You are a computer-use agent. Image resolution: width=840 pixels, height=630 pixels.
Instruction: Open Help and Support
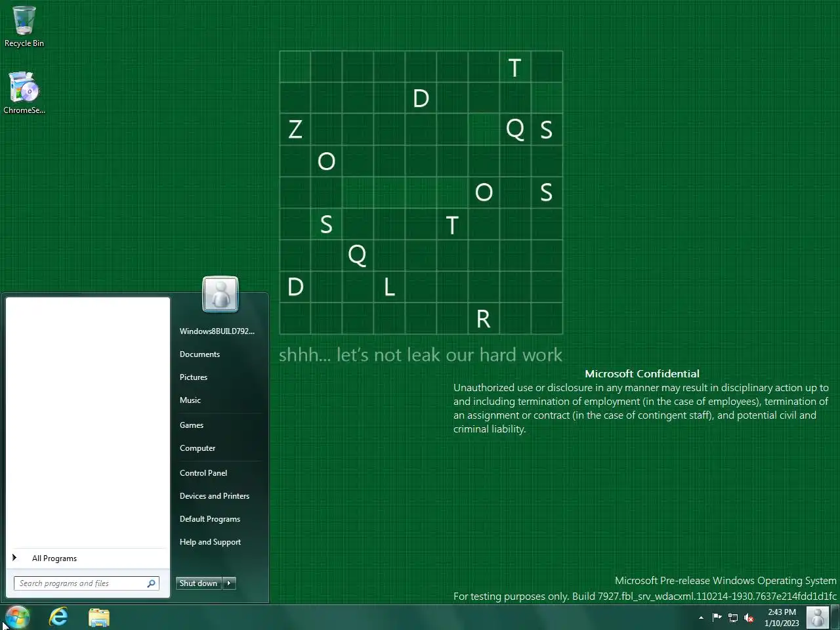(x=210, y=542)
